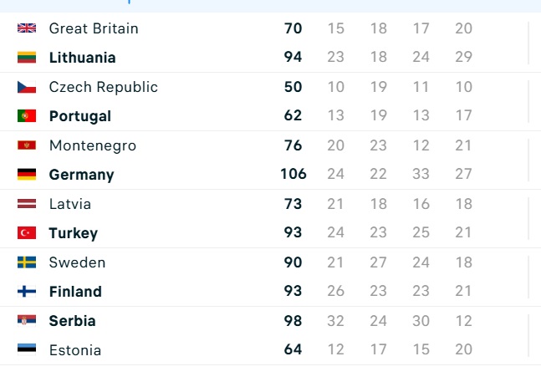Click the Portugal flag icon
This screenshot has width=541, height=392.
[27, 116]
